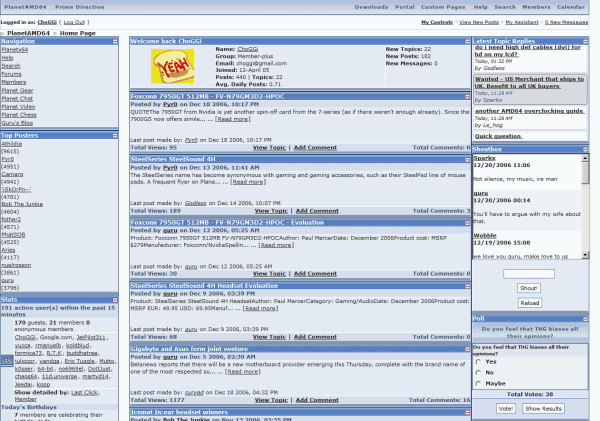View Topic for Gigabyte and Asus article
The width and height of the screenshot is (600, 421).
pyautogui.click(x=271, y=400)
